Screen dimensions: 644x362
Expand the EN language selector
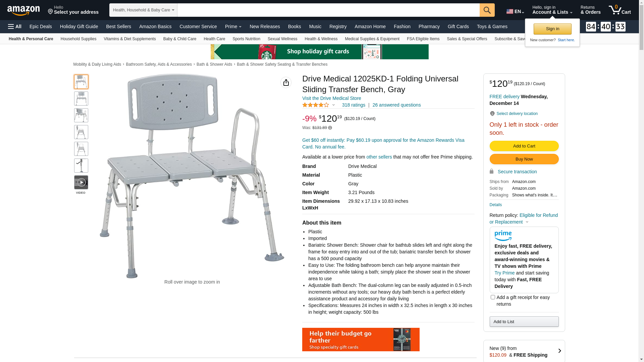[x=515, y=11]
